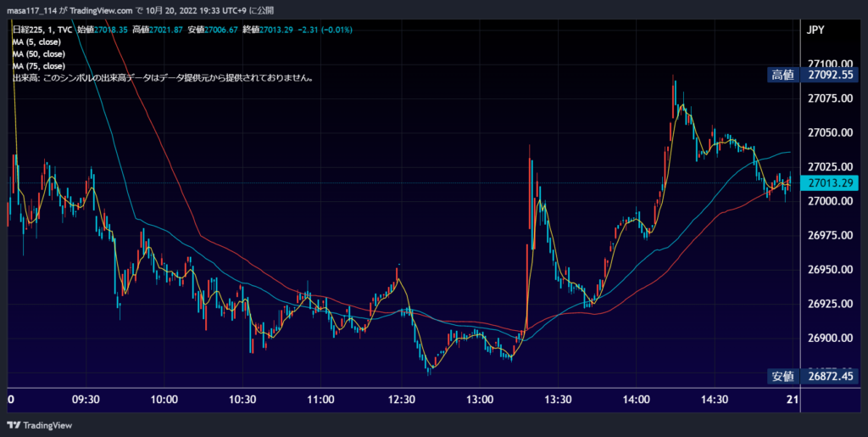Select the MA (5, close) indicator legend

click(x=36, y=42)
